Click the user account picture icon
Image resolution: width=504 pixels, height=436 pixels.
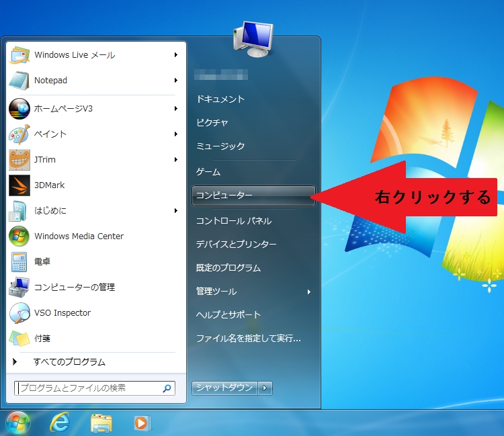pos(253,39)
